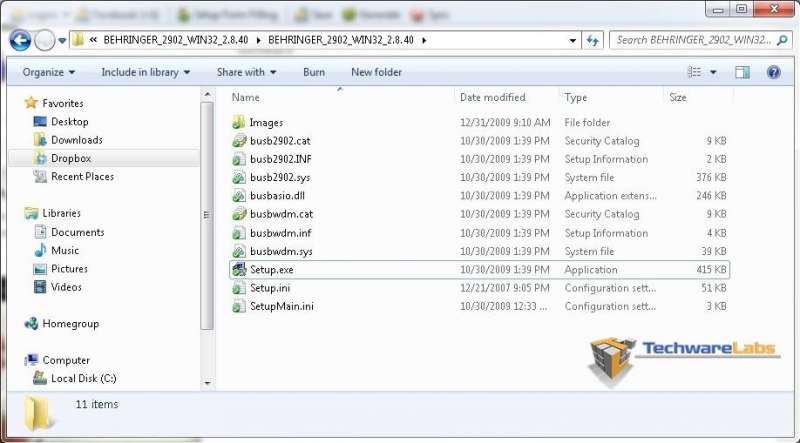Click the 12/21/2007 9:05 PM date

pyautogui.click(x=505, y=288)
